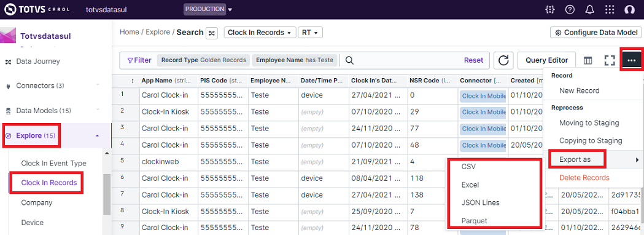The image size is (644, 235).
Task: Export as JSON Lines
Action: point(481,203)
